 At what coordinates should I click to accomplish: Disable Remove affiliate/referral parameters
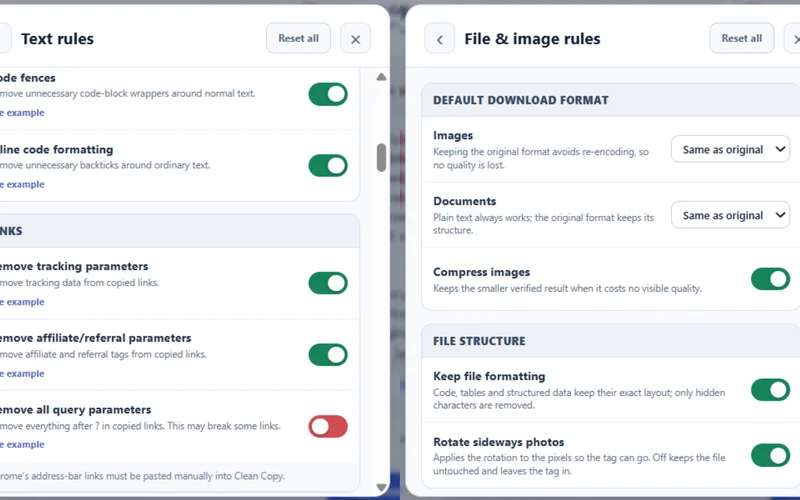(x=328, y=355)
